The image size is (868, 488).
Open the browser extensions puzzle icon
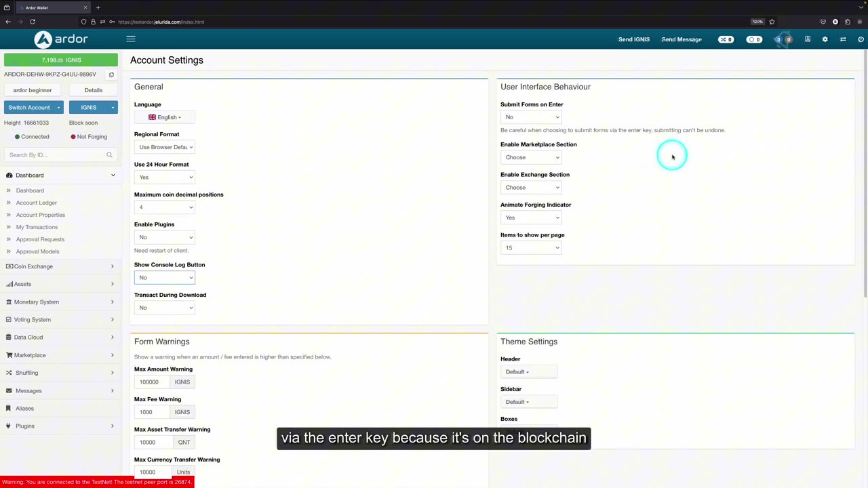click(x=848, y=22)
